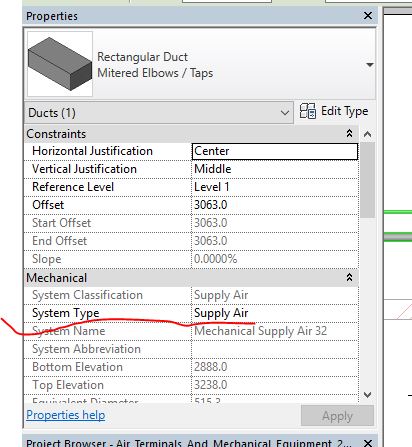Click the System Type label

tap(66, 313)
